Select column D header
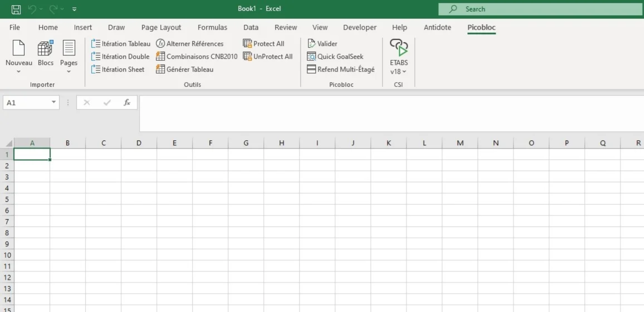 [139, 143]
